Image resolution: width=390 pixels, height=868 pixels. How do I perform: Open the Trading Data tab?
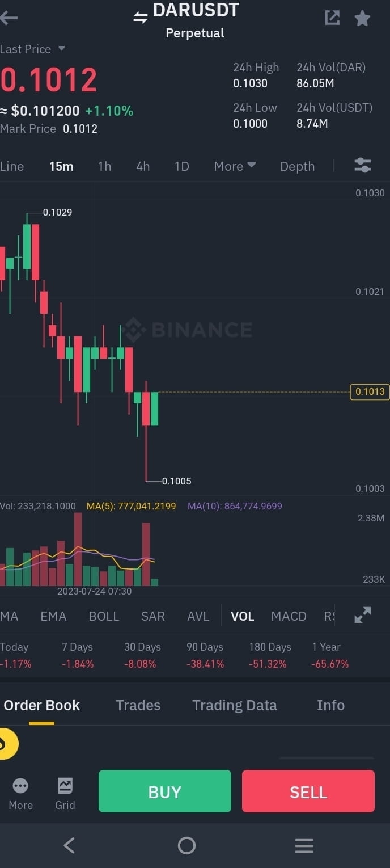pos(234,705)
